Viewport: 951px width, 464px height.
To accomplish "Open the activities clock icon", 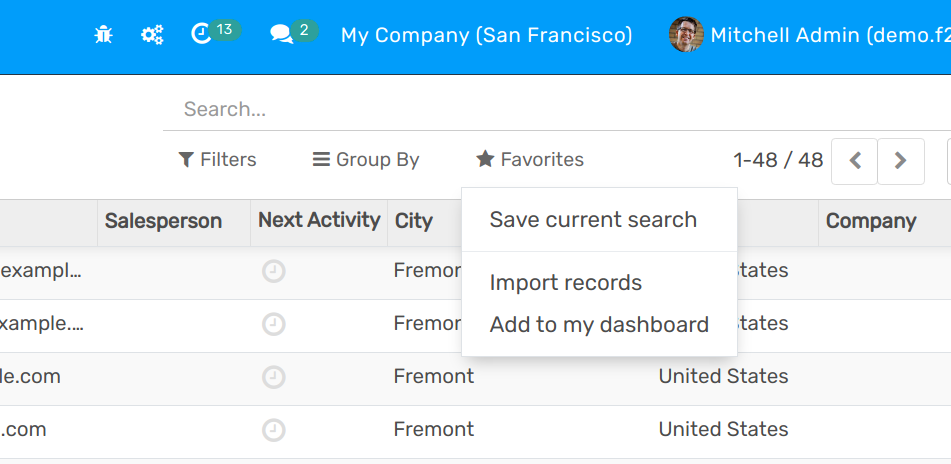I will pyautogui.click(x=201, y=34).
